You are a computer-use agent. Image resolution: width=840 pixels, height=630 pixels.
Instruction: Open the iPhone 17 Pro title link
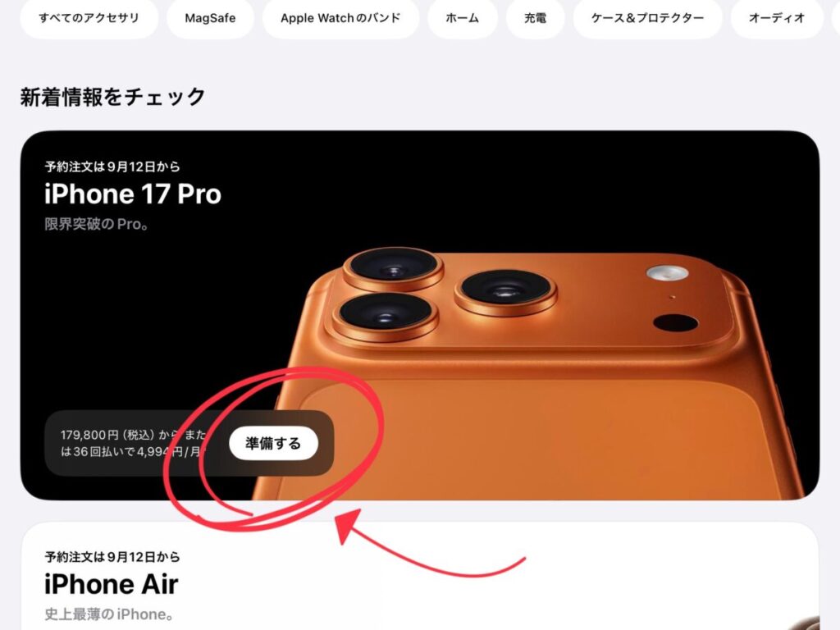pos(132,194)
